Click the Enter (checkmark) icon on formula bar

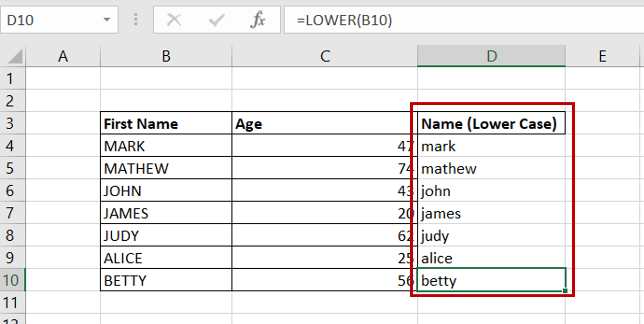click(216, 20)
